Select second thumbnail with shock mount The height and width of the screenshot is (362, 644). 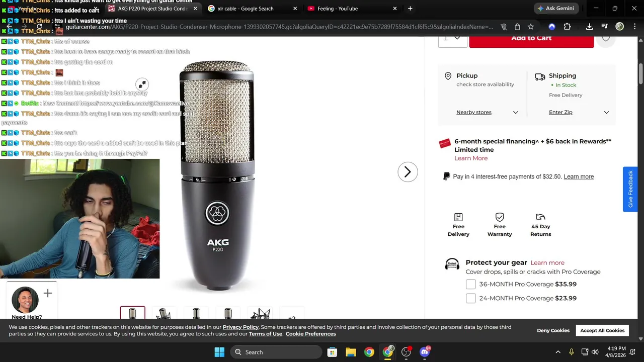165,313
